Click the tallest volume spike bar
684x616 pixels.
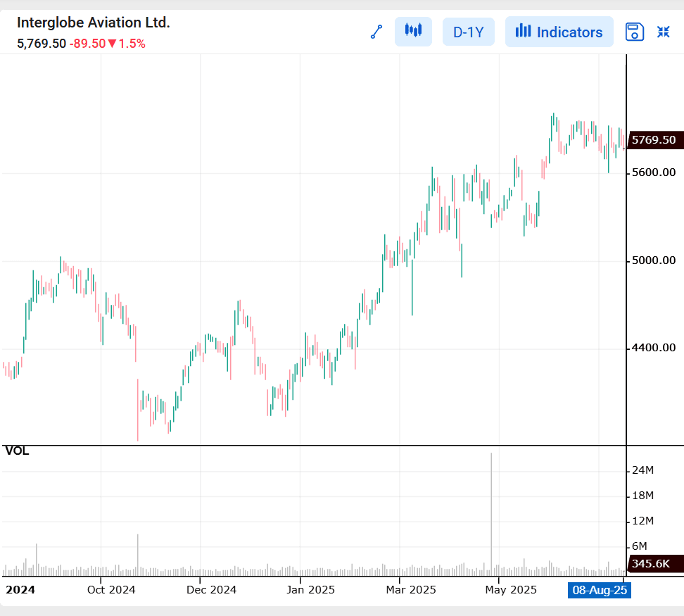coord(491,515)
